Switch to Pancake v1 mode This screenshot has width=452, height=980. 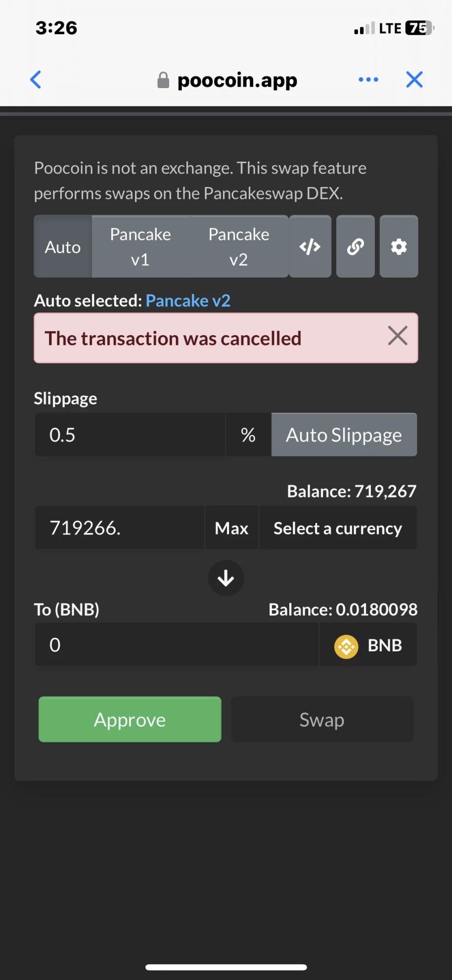tap(140, 246)
